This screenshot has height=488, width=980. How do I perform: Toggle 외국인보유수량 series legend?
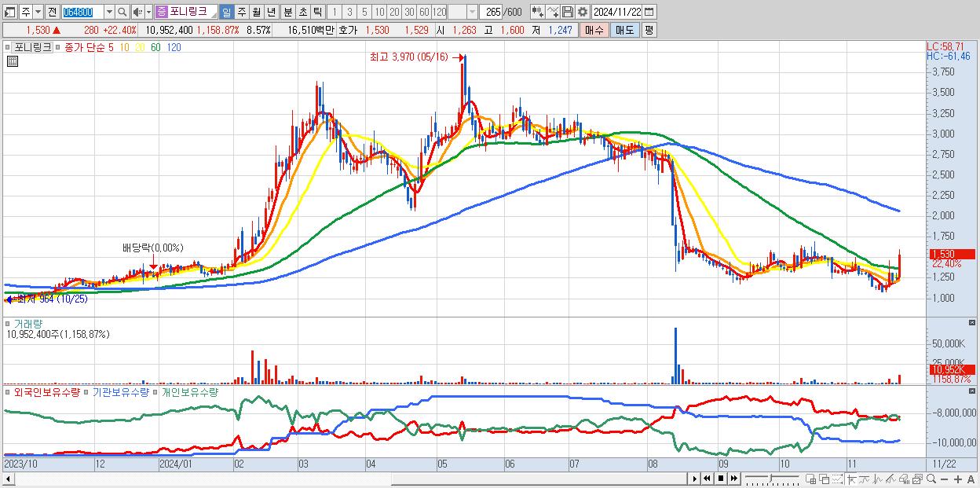(46, 391)
